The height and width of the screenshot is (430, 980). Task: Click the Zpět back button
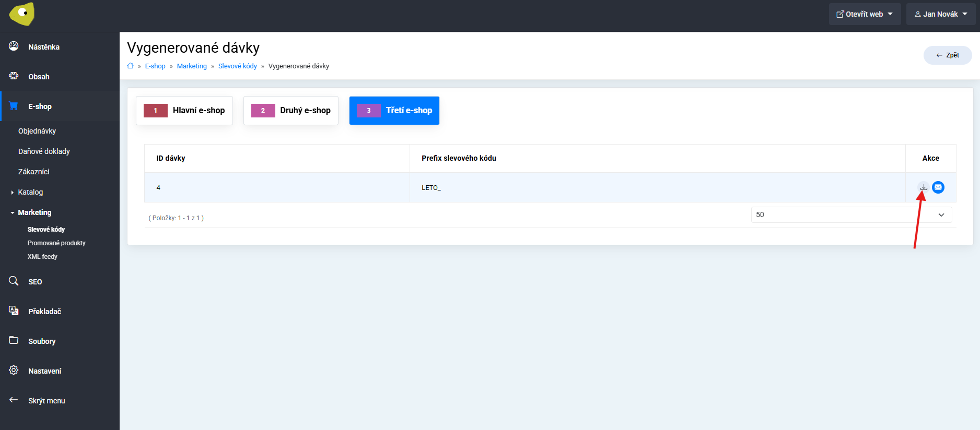pyautogui.click(x=948, y=55)
